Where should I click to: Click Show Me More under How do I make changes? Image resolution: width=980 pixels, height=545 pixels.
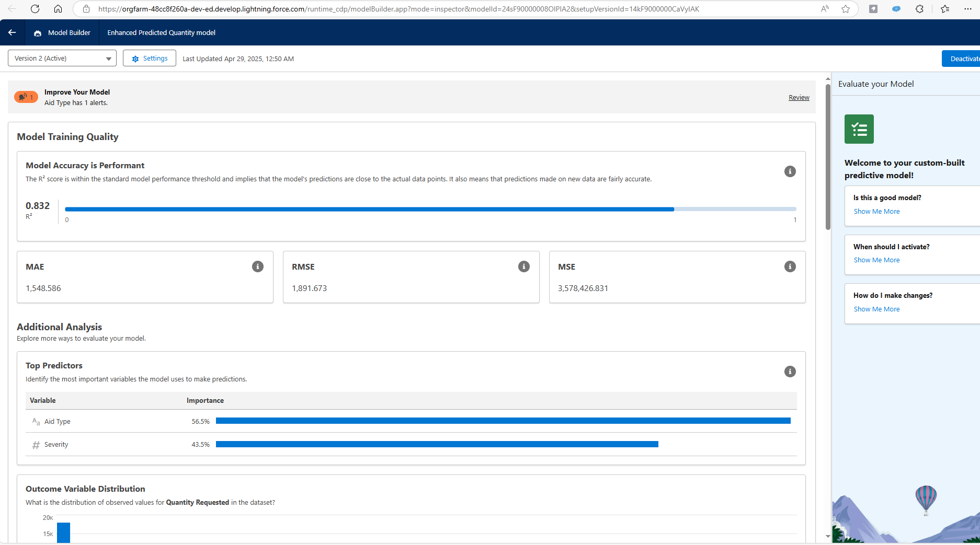coord(877,309)
